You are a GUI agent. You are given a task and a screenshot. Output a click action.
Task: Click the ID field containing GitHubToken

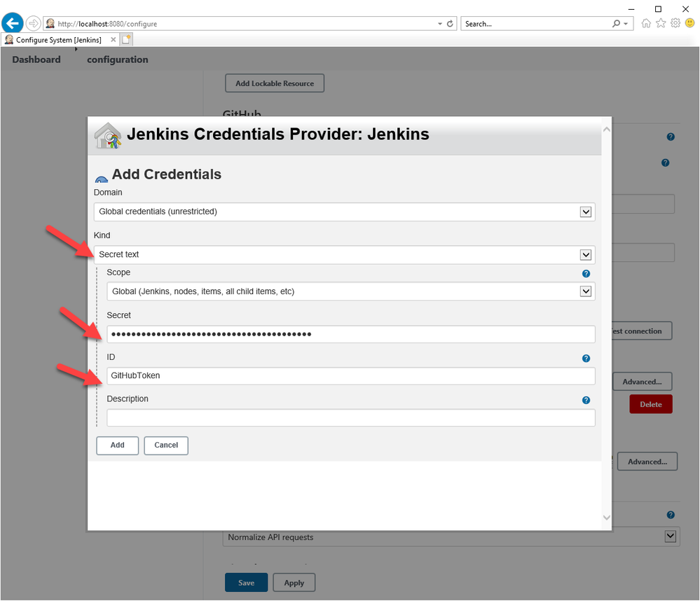350,375
